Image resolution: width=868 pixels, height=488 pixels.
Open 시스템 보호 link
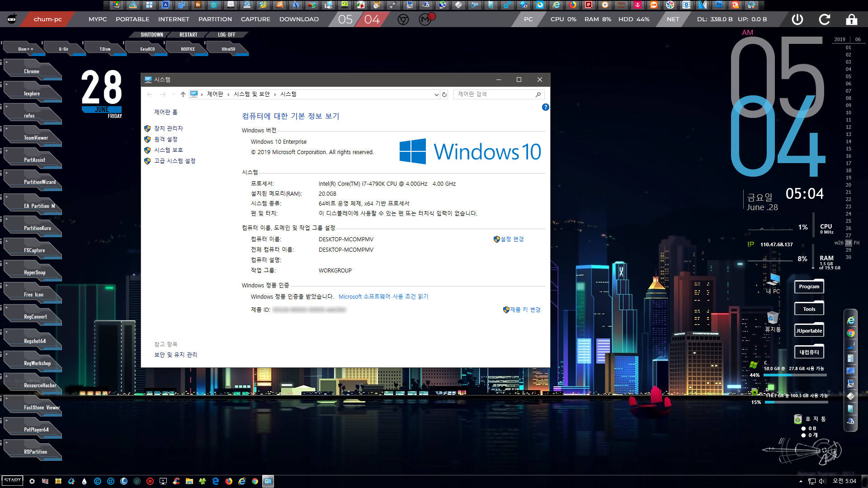click(x=168, y=150)
